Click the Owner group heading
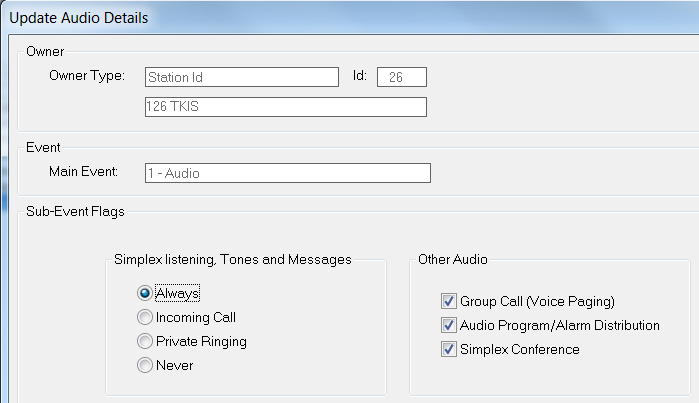 (45, 51)
